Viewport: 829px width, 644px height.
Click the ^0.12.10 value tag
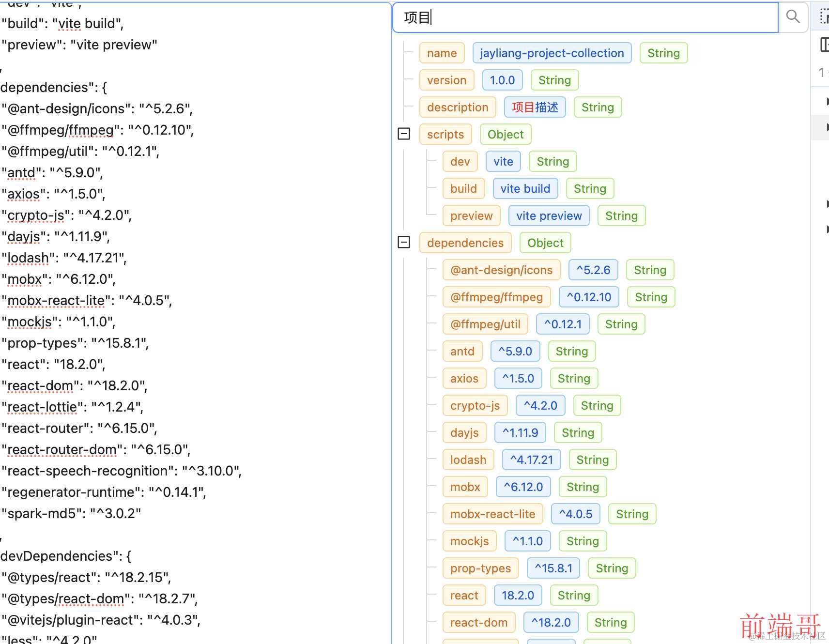pyautogui.click(x=589, y=297)
